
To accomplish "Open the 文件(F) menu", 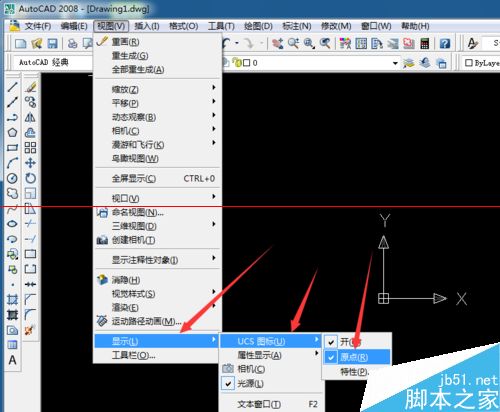I will click(x=38, y=26).
